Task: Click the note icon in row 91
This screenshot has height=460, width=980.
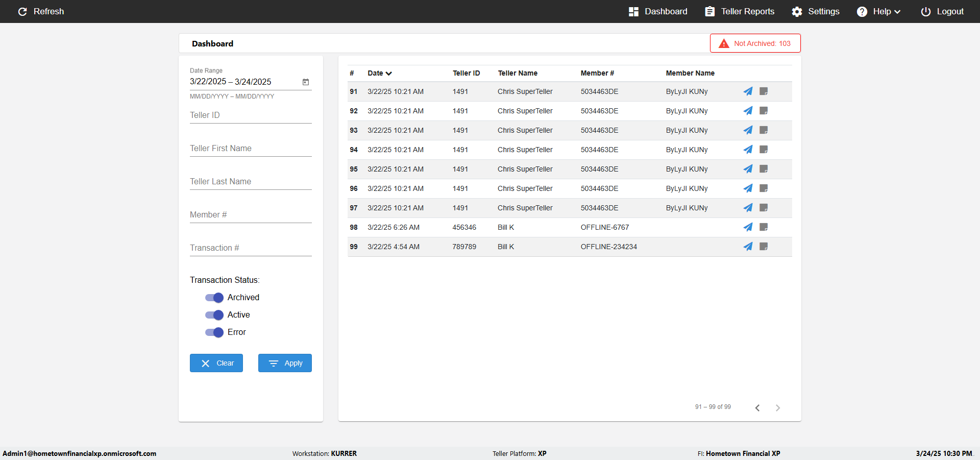Action: coord(764,91)
